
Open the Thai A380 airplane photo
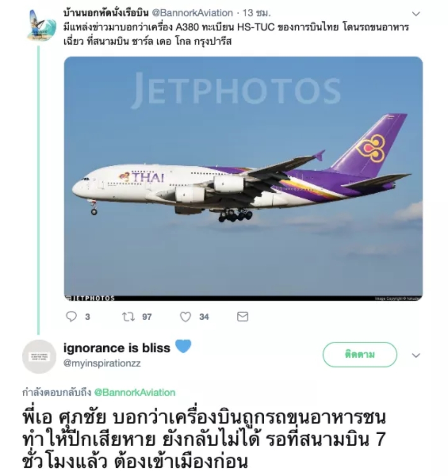coord(243,179)
